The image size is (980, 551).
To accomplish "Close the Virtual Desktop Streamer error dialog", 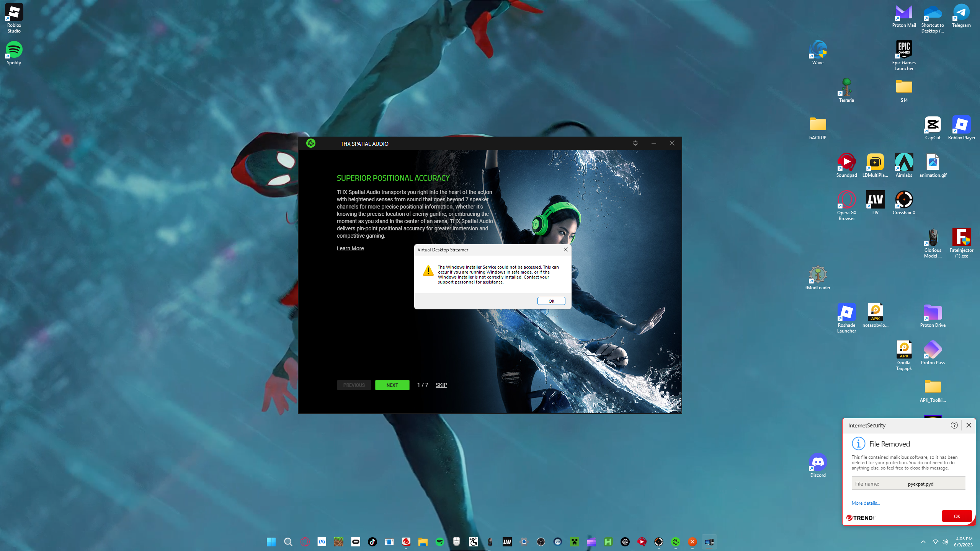I will pos(565,249).
